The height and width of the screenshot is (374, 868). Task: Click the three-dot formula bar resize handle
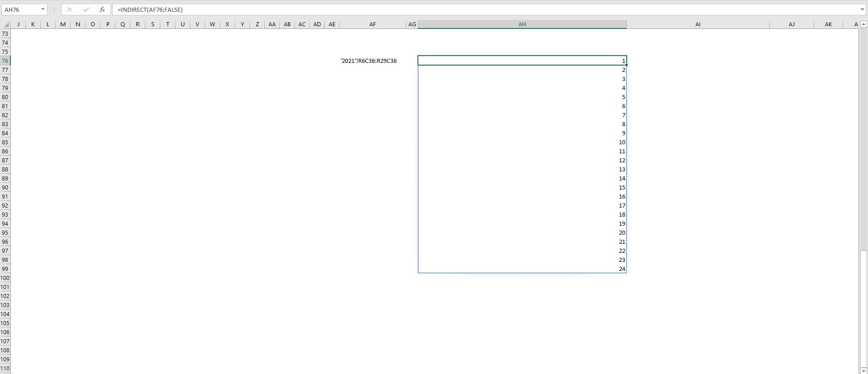(54, 9)
